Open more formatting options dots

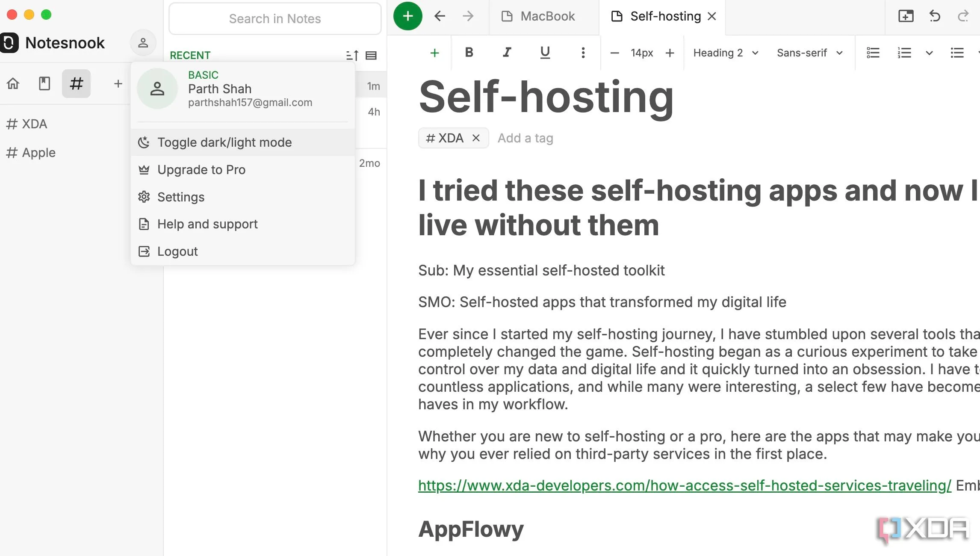coord(583,53)
